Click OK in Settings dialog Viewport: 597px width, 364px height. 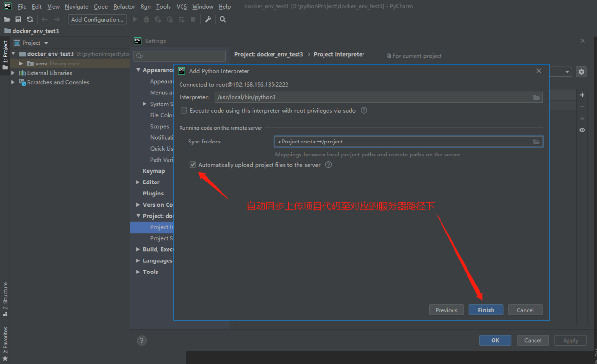[495, 340]
